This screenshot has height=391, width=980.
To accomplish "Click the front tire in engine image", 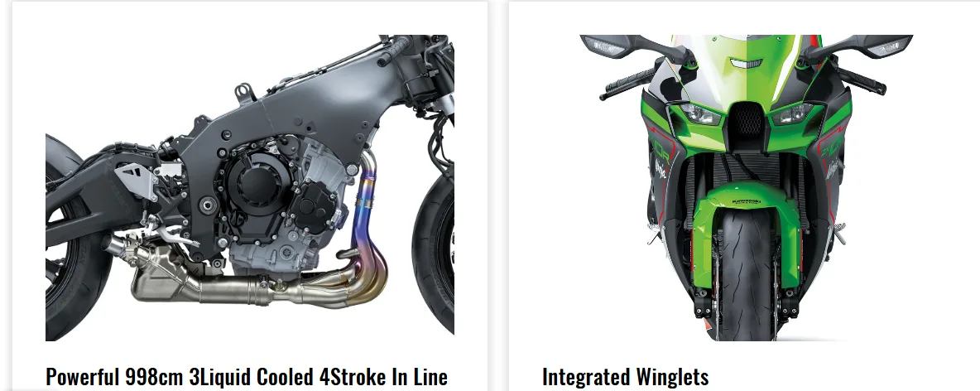I will (x=433, y=250).
